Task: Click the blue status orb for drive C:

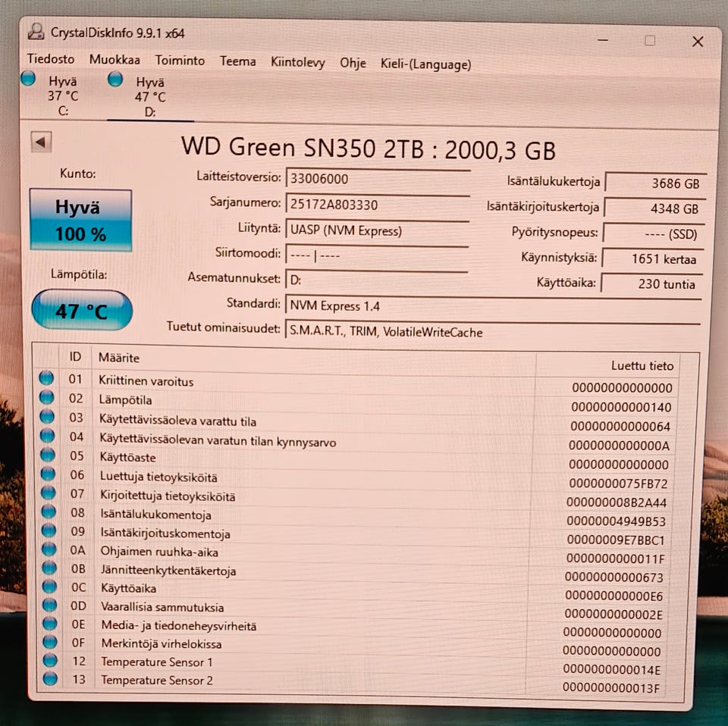Action: coord(28,78)
